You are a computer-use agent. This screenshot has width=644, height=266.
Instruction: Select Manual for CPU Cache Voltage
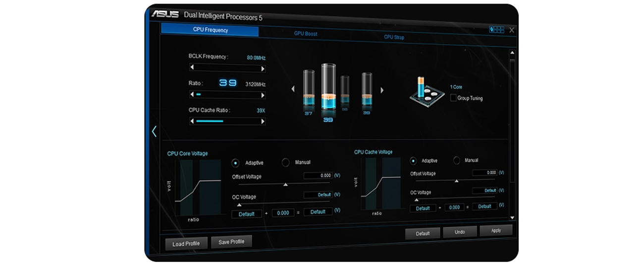tap(457, 160)
